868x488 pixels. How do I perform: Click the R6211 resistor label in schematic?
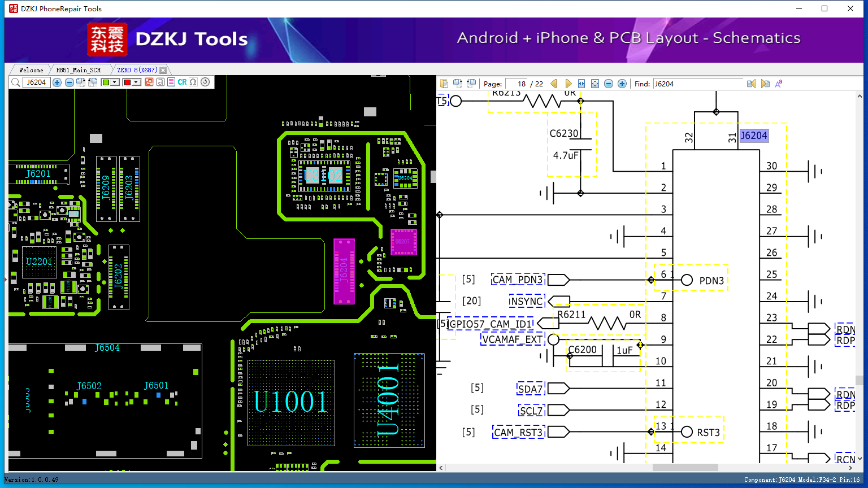pyautogui.click(x=571, y=315)
